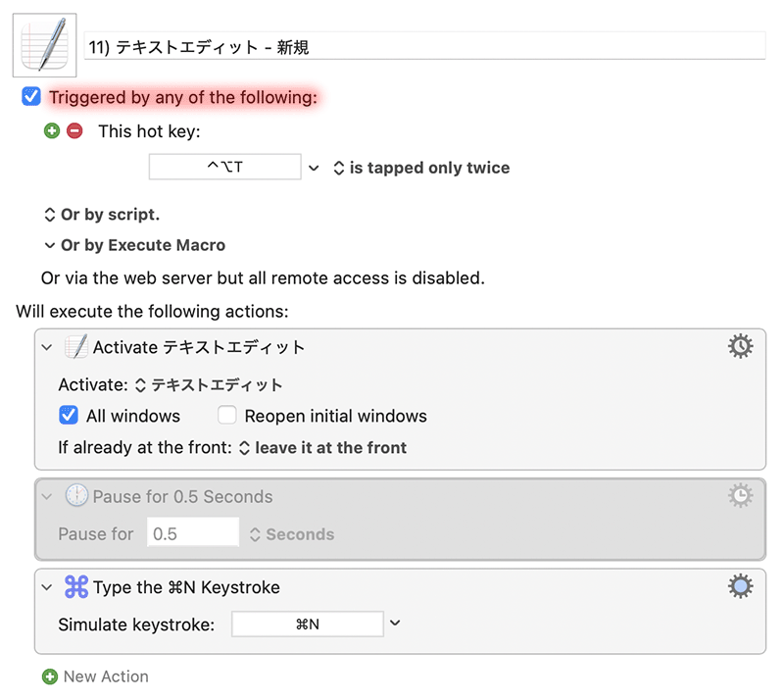Collapse the Type Keystroke action chevron
The image size is (784, 700).
pos(47,587)
